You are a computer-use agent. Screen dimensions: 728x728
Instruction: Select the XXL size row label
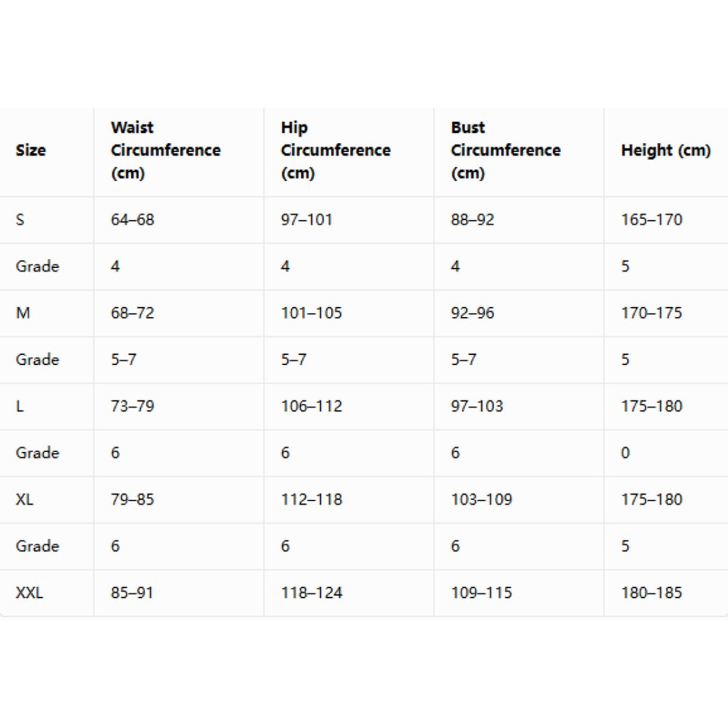(x=29, y=593)
